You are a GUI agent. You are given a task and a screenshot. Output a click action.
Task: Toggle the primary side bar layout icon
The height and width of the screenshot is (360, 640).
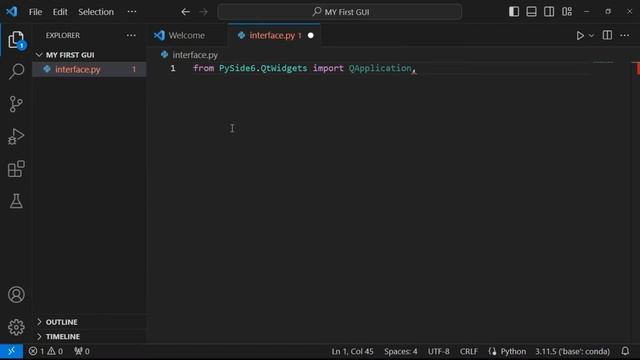tap(514, 11)
